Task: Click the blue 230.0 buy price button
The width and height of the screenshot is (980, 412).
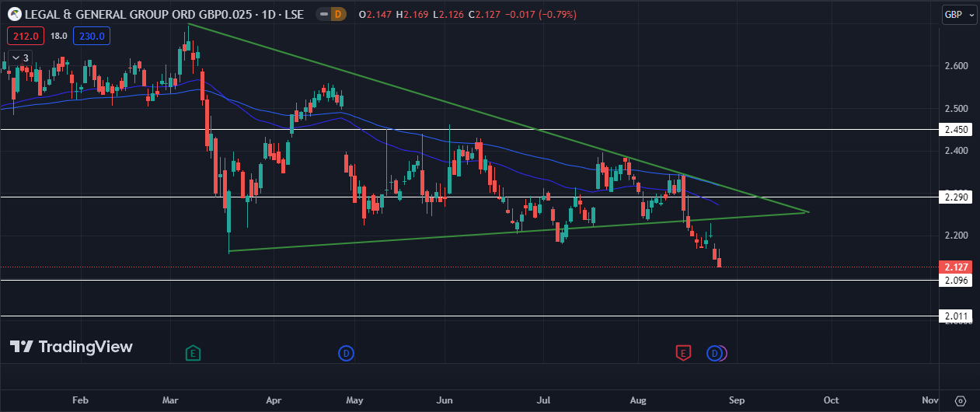Action: click(92, 35)
